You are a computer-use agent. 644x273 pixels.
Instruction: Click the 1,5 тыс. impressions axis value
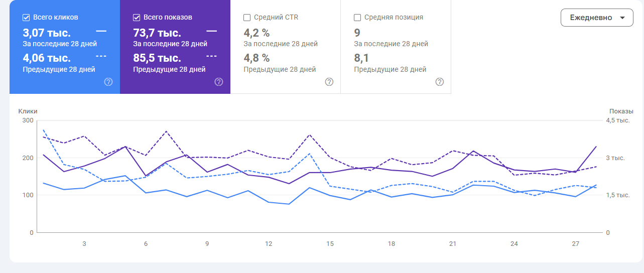click(617, 195)
